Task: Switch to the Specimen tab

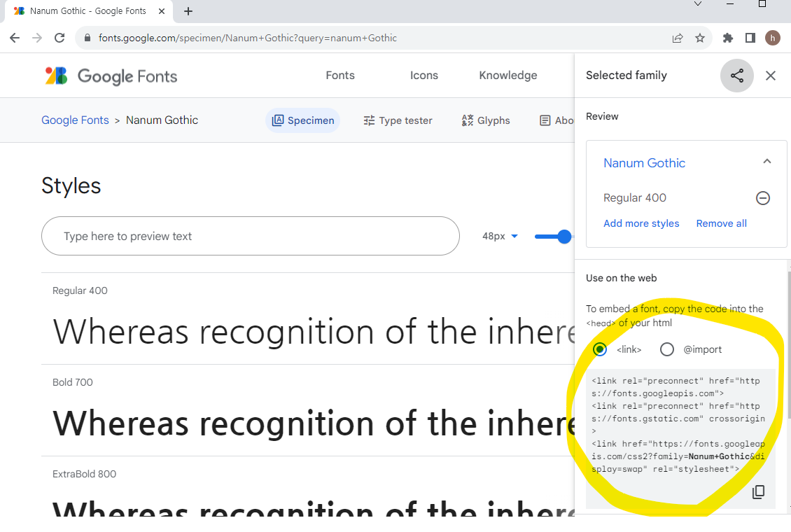Action: 302,120
